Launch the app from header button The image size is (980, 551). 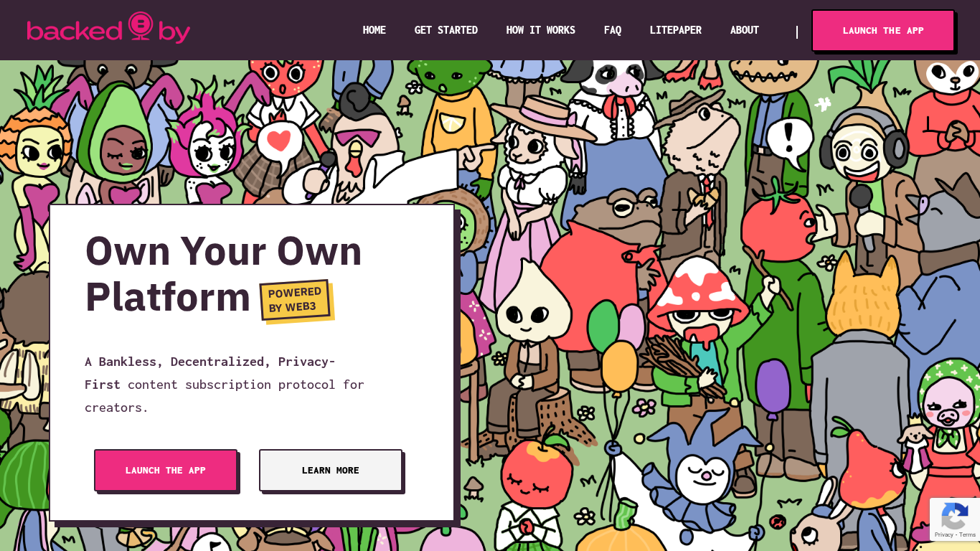click(x=883, y=30)
